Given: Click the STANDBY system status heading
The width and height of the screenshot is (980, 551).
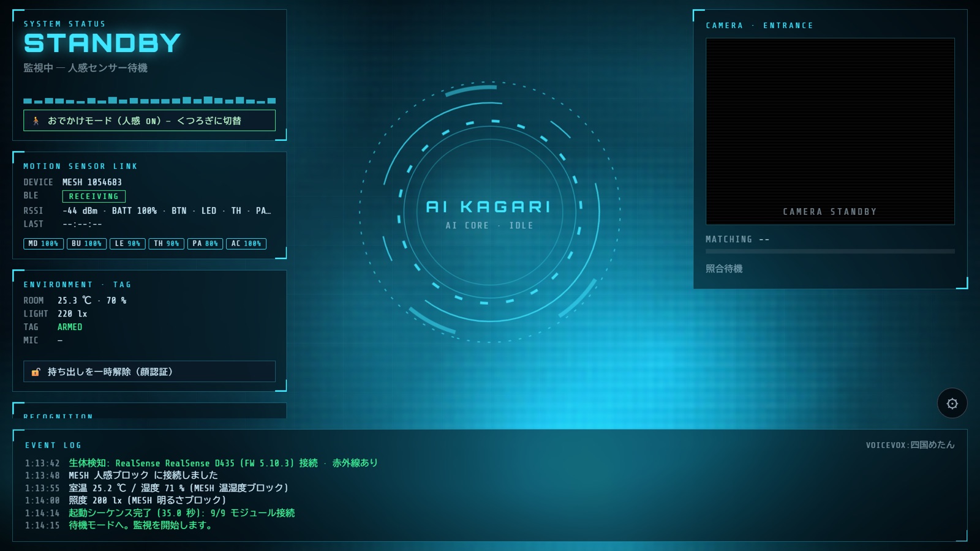Looking at the screenshot, I should pos(102,43).
